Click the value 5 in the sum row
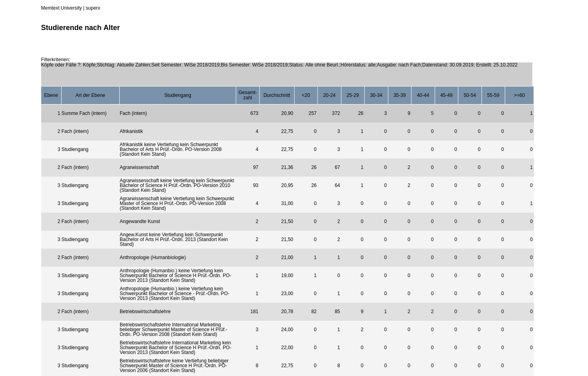This screenshot has height=376, width=588. click(x=432, y=113)
